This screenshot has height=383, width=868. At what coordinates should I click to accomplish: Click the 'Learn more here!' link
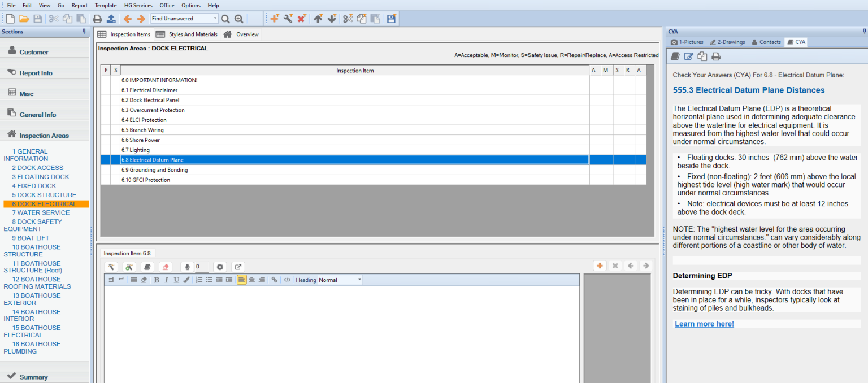tap(704, 324)
